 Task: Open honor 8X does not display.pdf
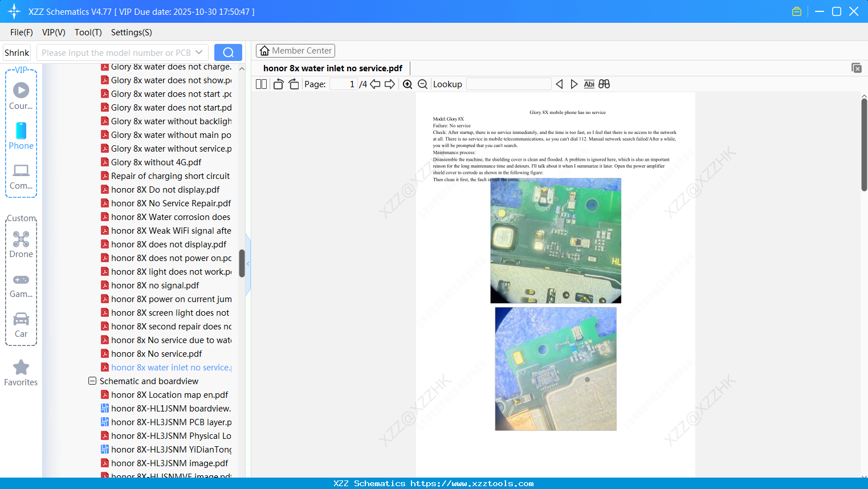point(164,244)
